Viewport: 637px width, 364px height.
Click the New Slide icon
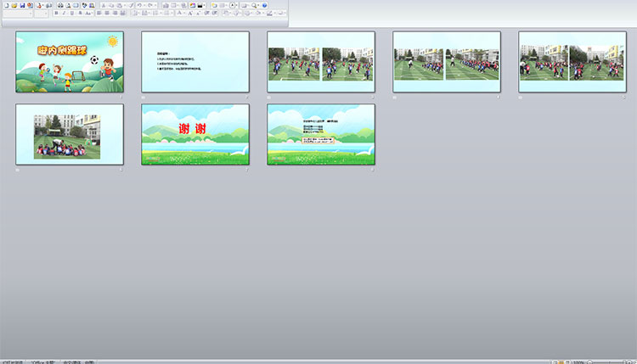coord(214,5)
